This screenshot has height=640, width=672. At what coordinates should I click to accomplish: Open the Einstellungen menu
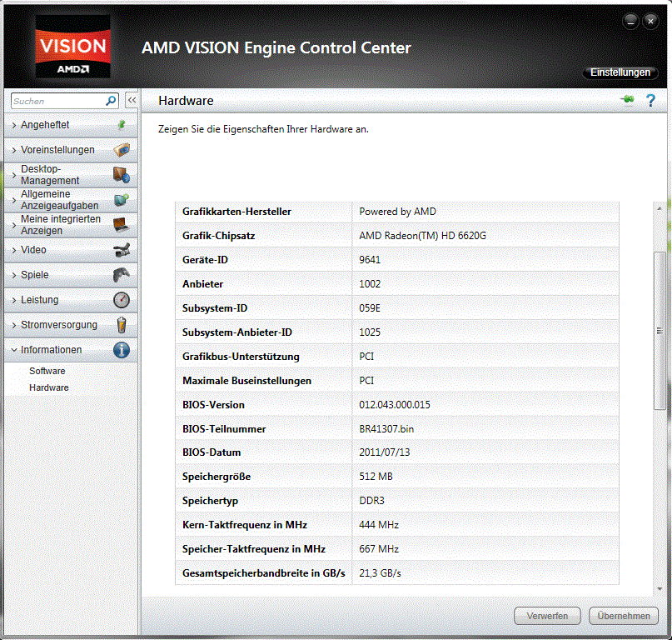click(x=620, y=72)
